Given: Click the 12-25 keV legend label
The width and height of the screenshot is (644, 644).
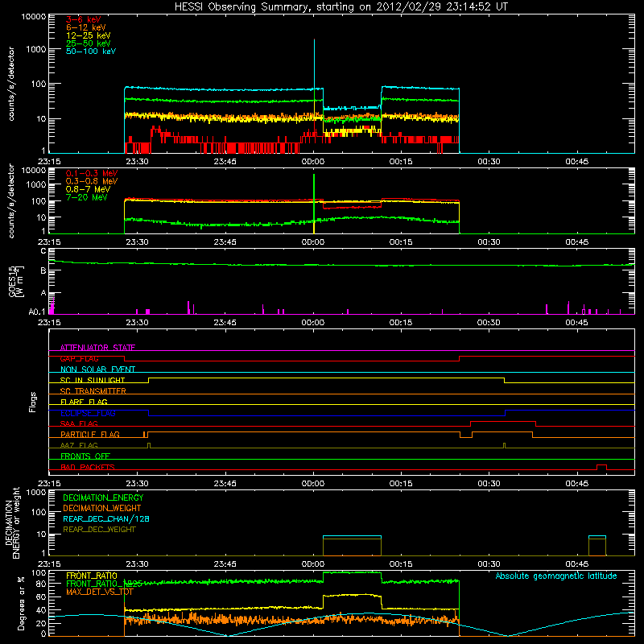Looking at the screenshot, I should pos(89,35).
